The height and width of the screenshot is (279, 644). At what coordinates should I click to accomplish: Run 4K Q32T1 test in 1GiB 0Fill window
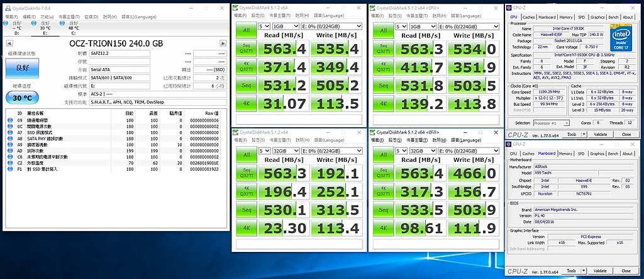click(x=383, y=67)
